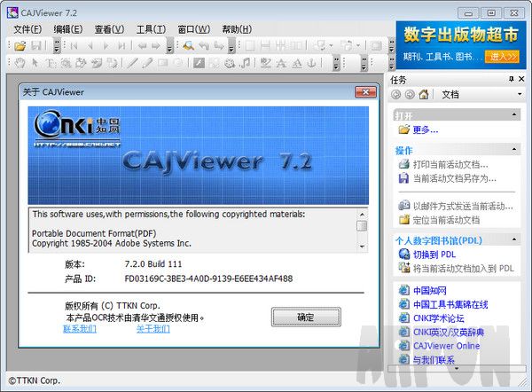Viewport: 532px width, 392px height.
Task: Click the copyright text box scrollbar thumb
Action: 362,225
